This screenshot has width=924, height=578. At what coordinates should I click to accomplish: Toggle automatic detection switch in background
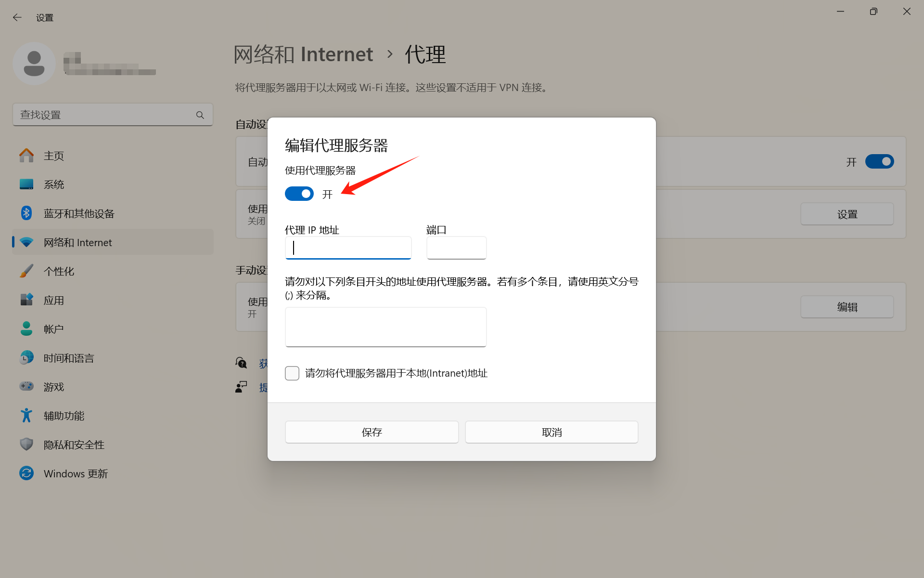click(x=879, y=162)
